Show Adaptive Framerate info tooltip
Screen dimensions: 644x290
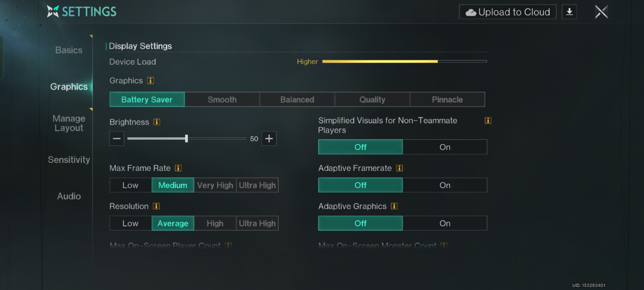tap(400, 168)
